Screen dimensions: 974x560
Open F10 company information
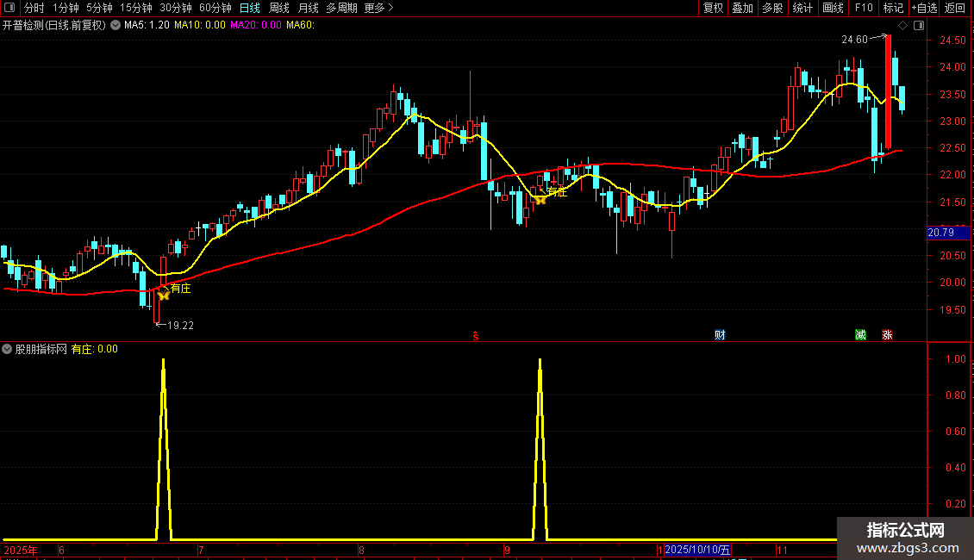click(x=864, y=8)
